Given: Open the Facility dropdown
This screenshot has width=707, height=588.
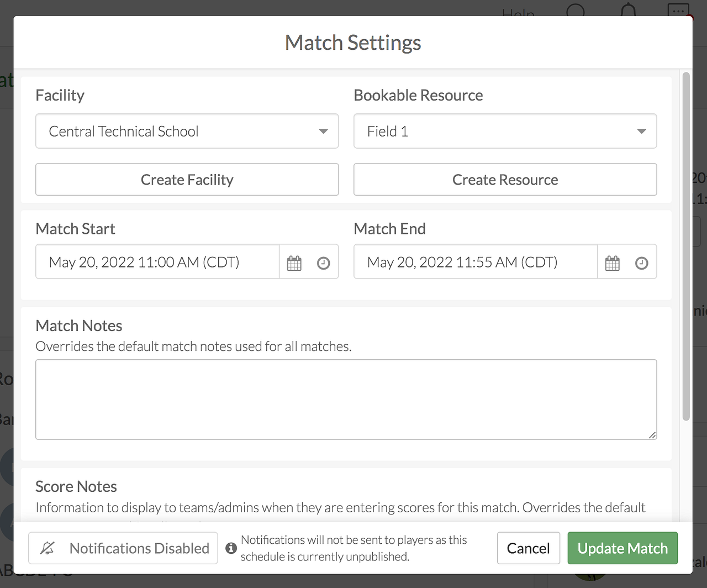Looking at the screenshot, I should point(187,131).
